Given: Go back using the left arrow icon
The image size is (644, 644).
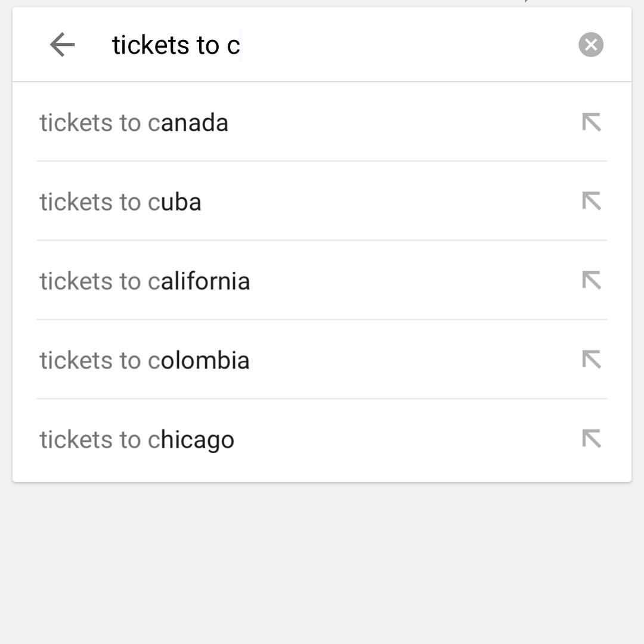Looking at the screenshot, I should 63,44.
